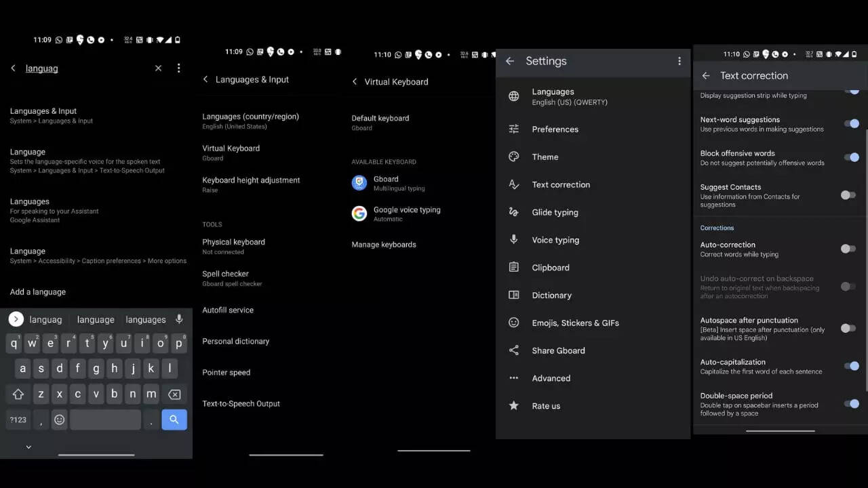Image resolution: width=868 pixels, height=488 pixels.
Task: Tap Google voice typing G icon
Action: (359, 213)
